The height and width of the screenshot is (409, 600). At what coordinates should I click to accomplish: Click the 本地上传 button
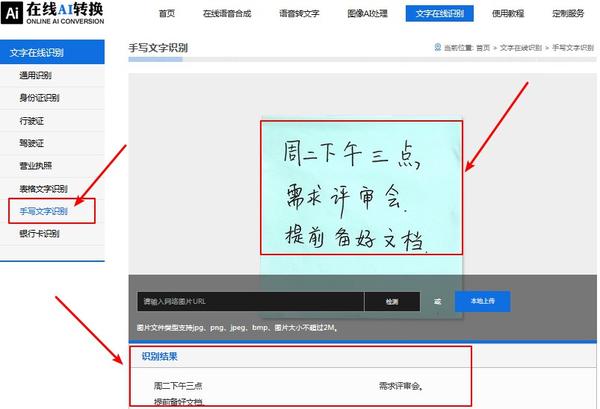pos(483,301)
